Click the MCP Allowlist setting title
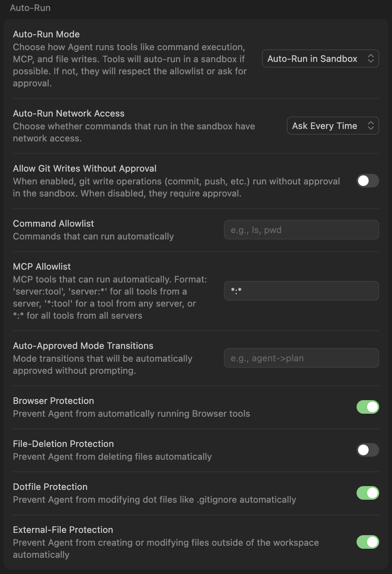 pos(42,267)
